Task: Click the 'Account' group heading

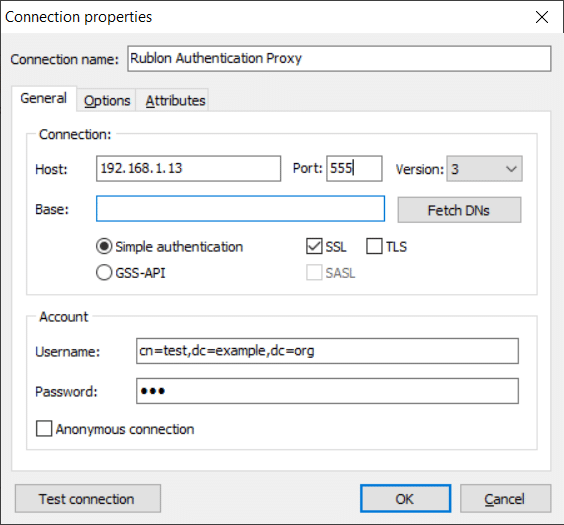Action: pos(64,317)
